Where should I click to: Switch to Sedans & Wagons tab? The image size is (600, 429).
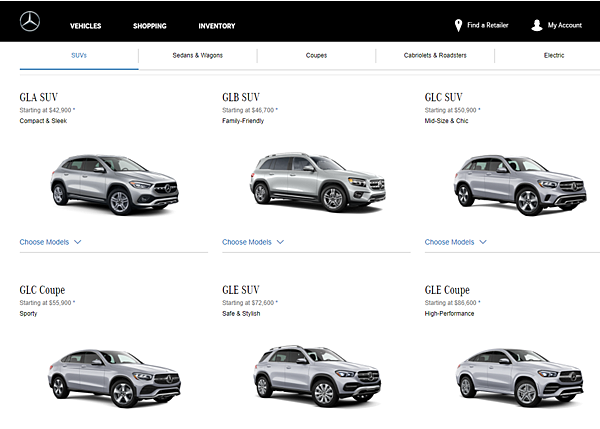(x=197, y=55)
